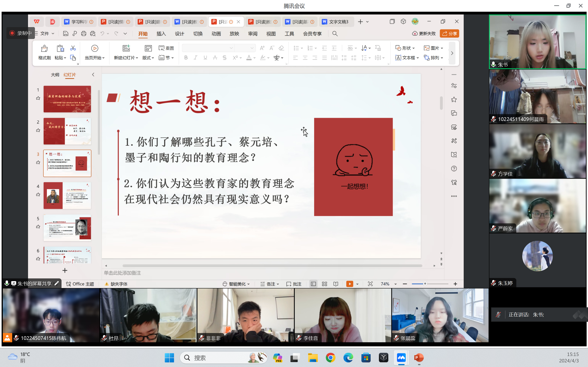Start slideshow with orange play button
The image size is (588, 367).
(350, 284)
